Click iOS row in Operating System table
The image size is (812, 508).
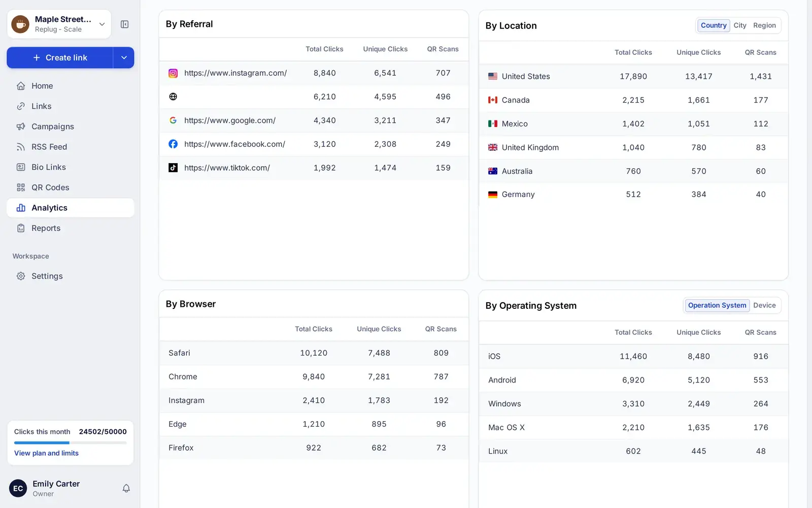[633, 357]
